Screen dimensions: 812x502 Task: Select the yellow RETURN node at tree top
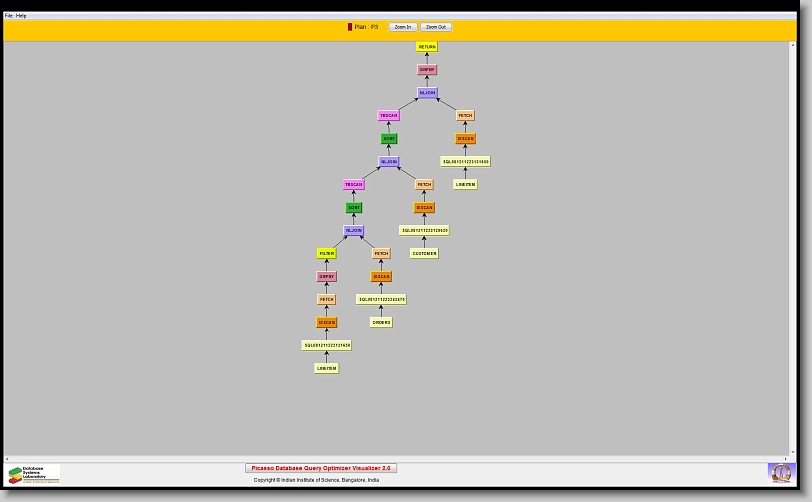(x=427, y=47)
